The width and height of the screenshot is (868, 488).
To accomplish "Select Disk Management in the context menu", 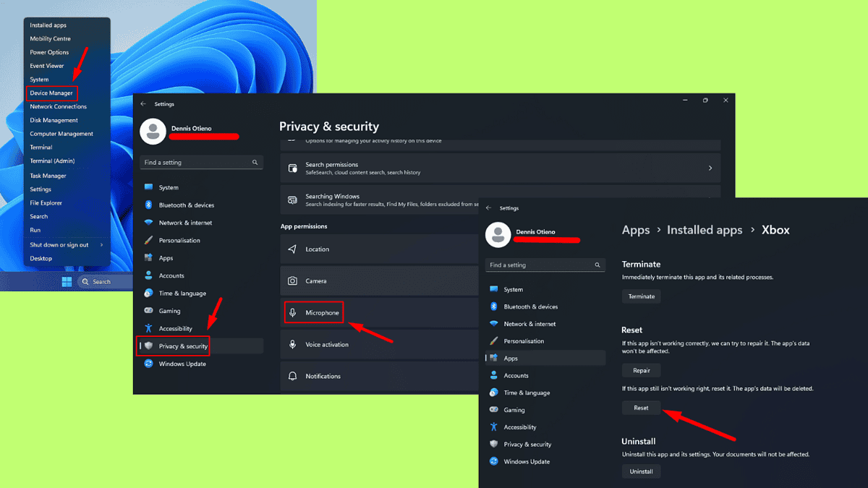I will coord(54,120).
